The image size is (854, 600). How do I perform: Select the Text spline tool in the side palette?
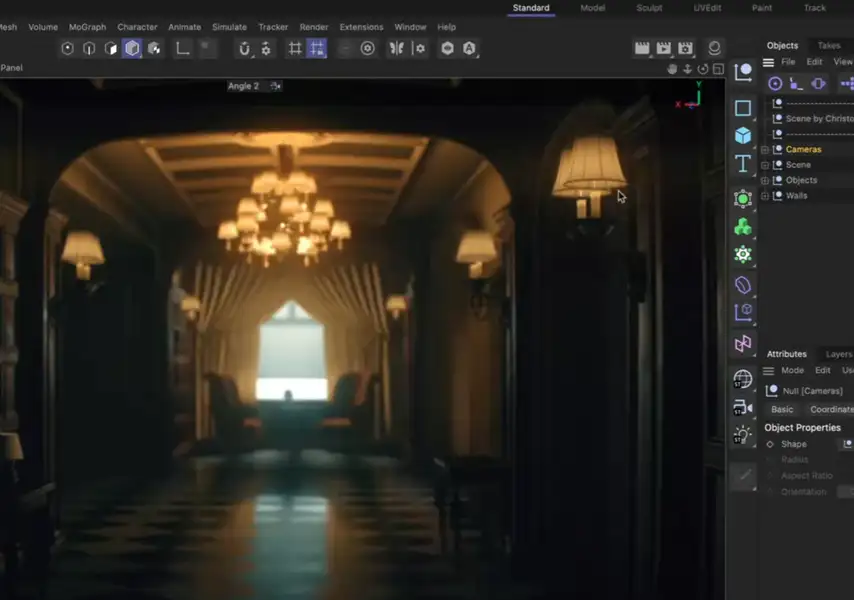point(742,164)
